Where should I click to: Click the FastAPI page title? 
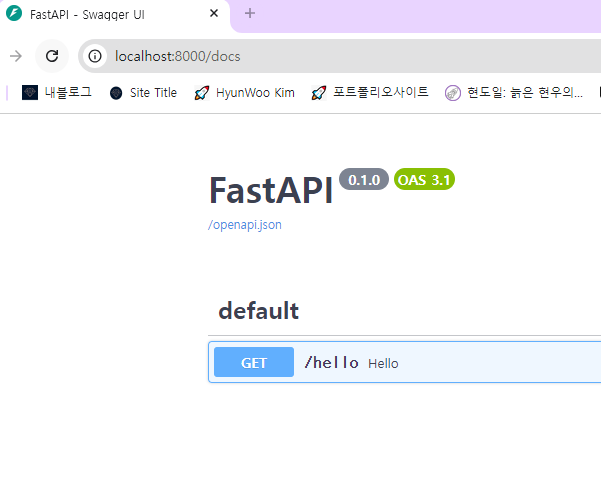271,190
